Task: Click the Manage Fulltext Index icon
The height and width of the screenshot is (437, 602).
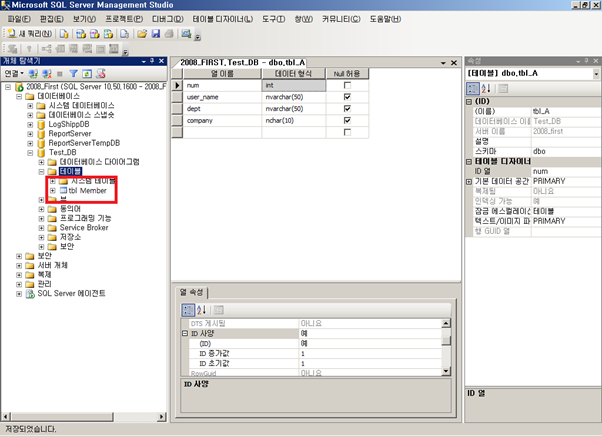Action: coord(74,49)
